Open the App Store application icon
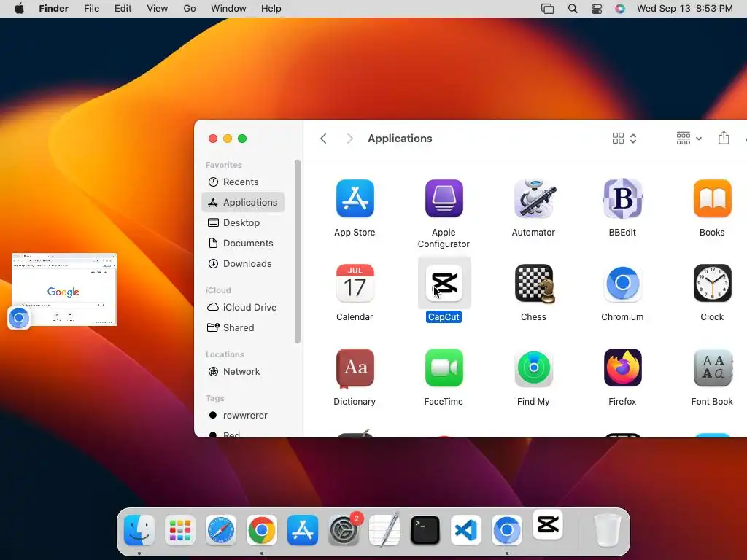The image size is (747, 560). pos(355,198)
